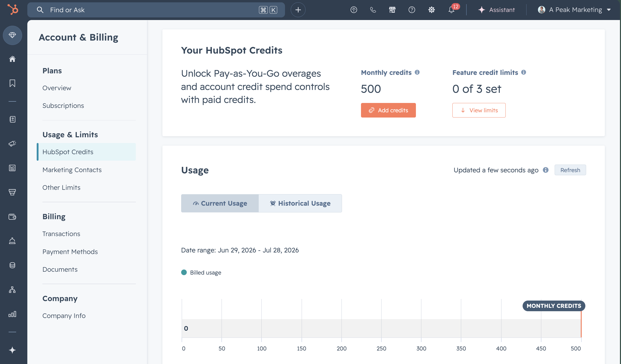Go to home icon in sidebar
This screenshot has width=621, height=364.
12,59
